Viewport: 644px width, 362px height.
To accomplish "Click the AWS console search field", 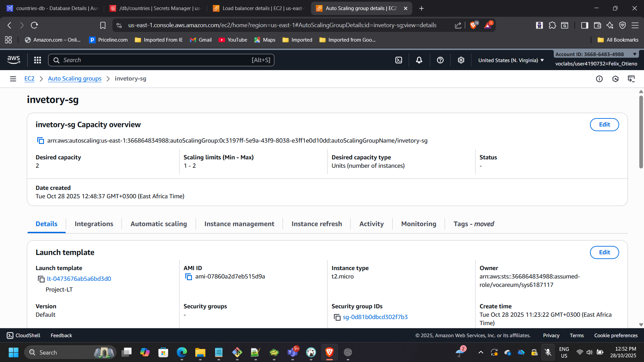I will click(x=161, y=60).
